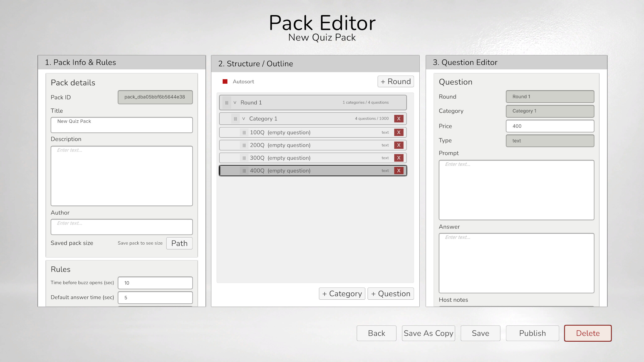Collapse Round 1 with its chevron
Viewport: 644px width, 362px height.
235,103
